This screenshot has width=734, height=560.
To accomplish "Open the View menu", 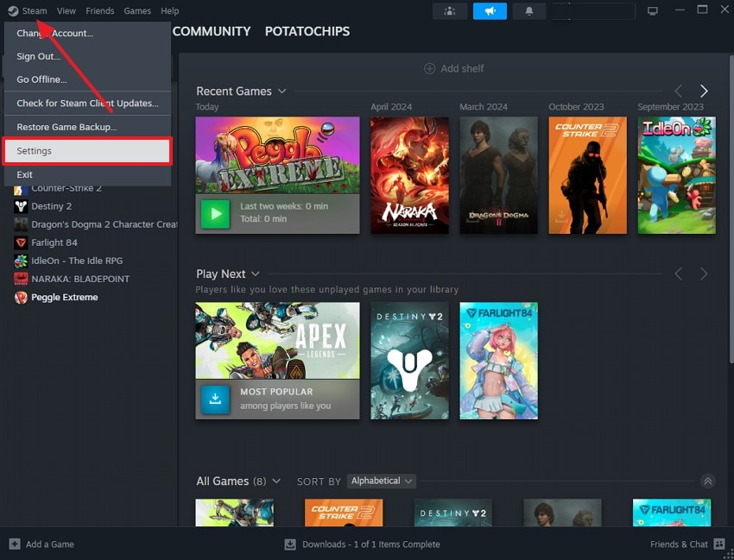I will [66, 10].
